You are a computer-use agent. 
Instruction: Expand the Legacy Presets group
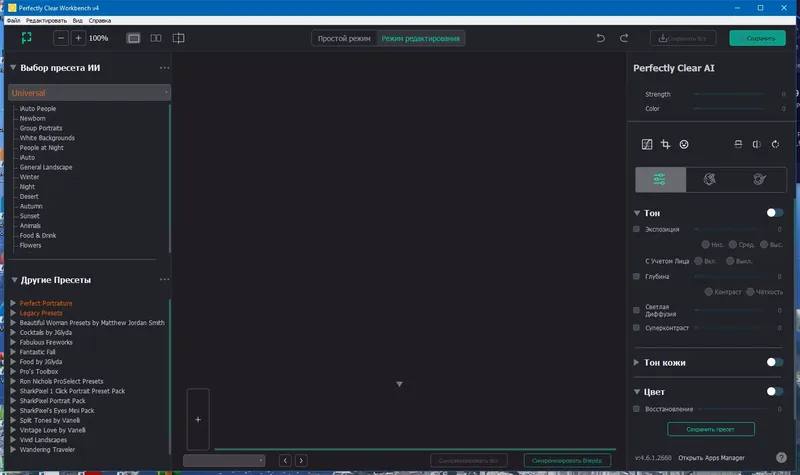click(13, 313)
